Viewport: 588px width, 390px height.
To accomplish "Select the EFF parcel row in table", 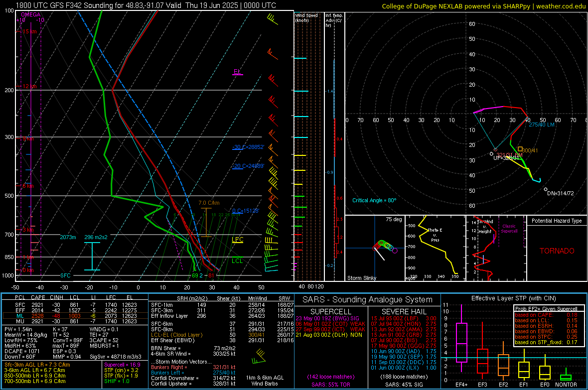I will [76, 310].
